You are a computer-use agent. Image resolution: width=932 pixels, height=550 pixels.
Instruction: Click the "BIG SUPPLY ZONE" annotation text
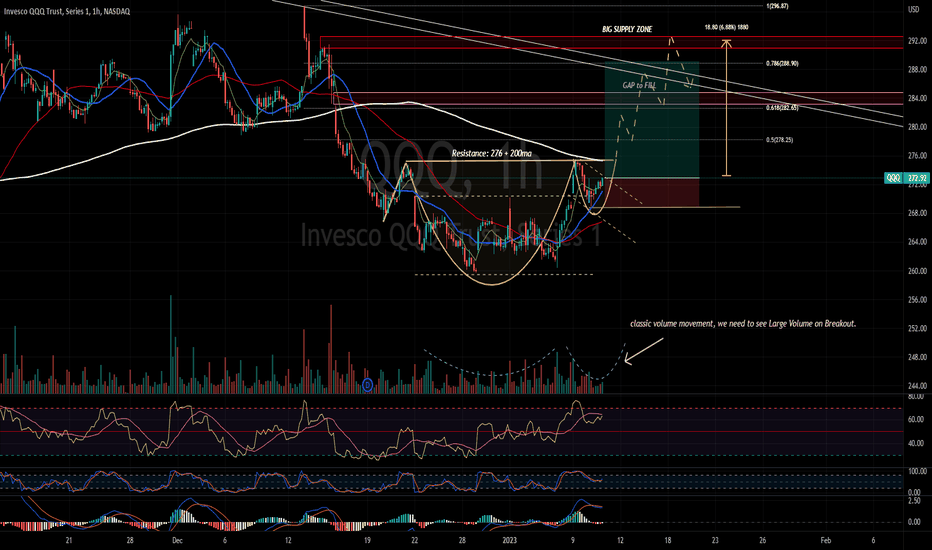pos(627,29)
